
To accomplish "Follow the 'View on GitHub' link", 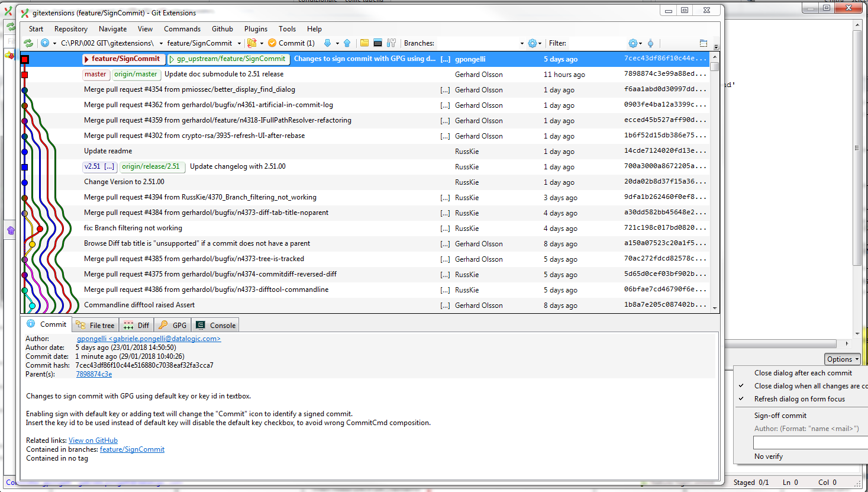I will tap(93, 440).
